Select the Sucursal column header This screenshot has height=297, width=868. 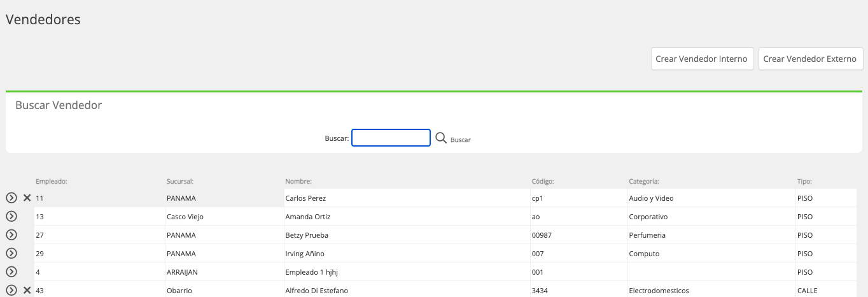(179, 182)
